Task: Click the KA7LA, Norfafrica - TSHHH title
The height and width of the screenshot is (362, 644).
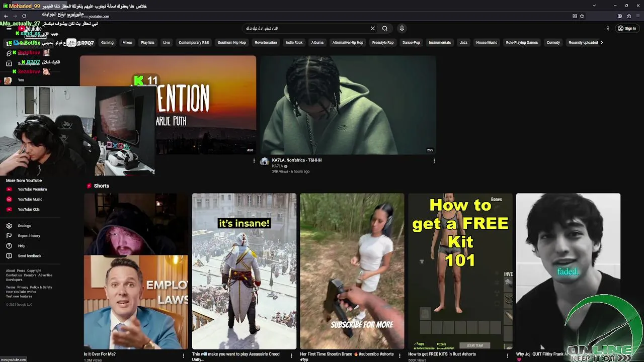Action: pyautogui.click(x=297, y=160)
